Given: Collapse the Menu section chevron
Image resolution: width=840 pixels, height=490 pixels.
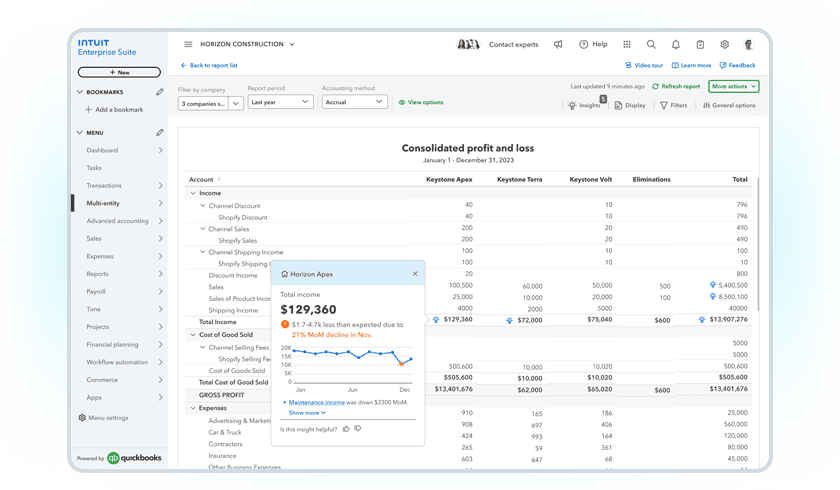Looking at the screenshot, I should click(x=80, y=132).
